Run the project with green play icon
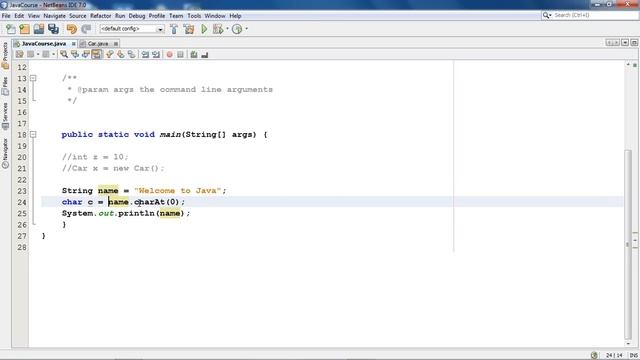Image resolution: width=640 pixels, height=360 pixels. click(204, 29)
